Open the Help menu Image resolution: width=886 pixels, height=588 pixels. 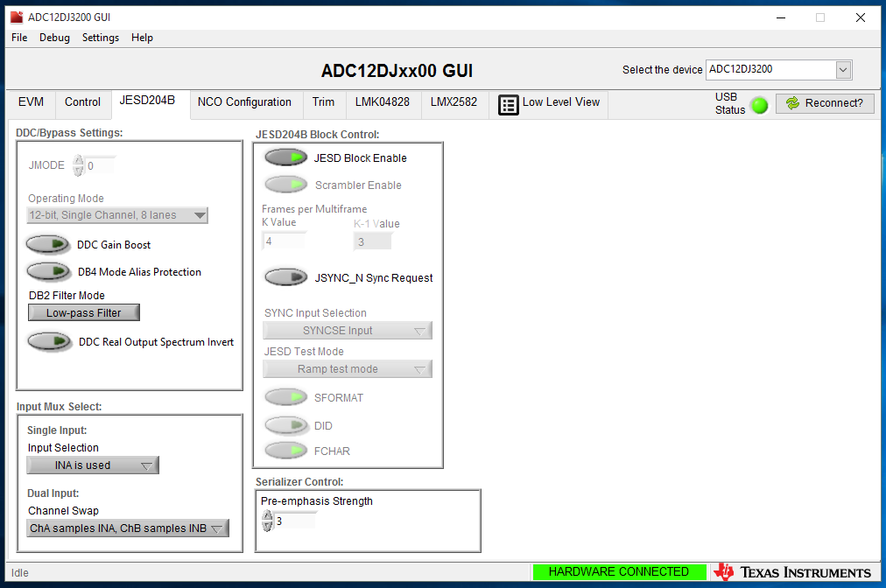tap(143, 38)
